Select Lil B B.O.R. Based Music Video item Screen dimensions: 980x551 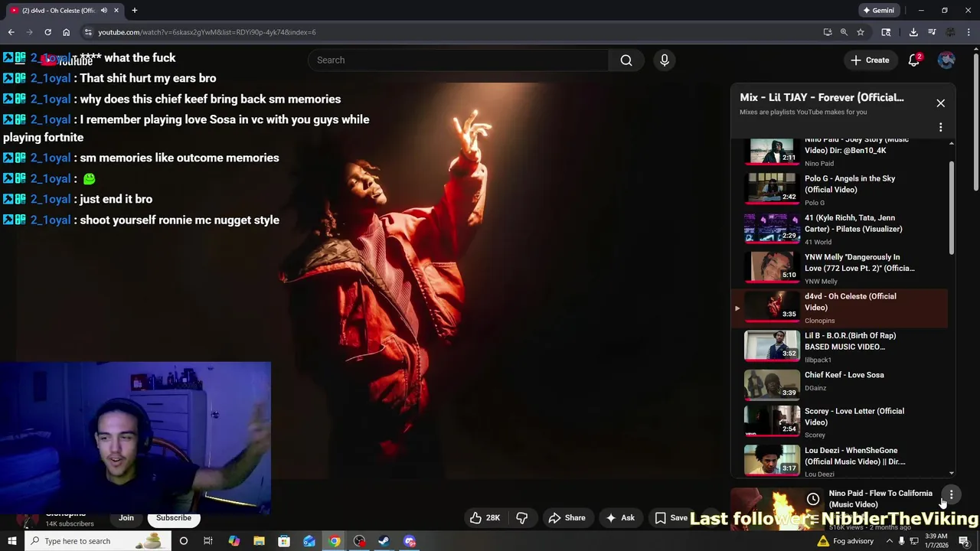click(840, 347)
